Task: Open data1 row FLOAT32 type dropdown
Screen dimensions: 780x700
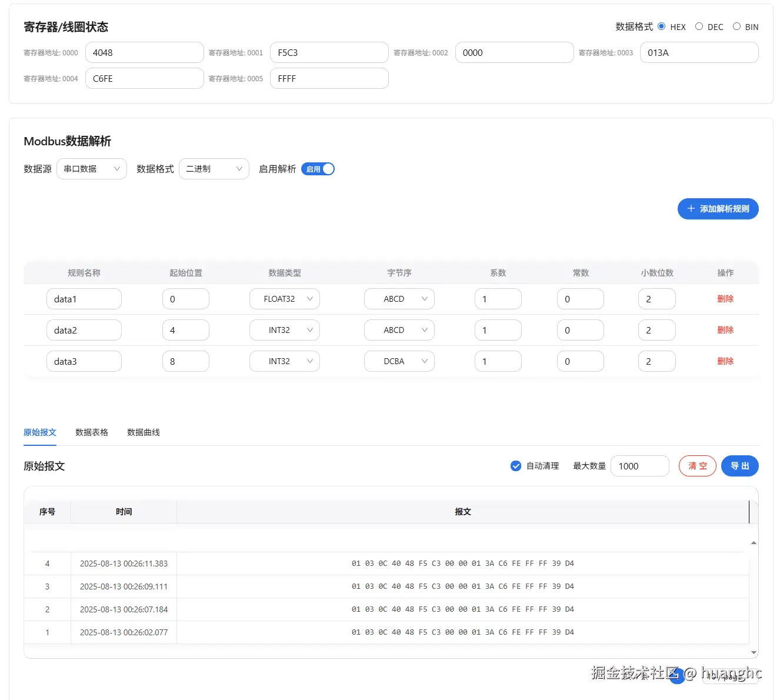Action: tap(285, 299)
